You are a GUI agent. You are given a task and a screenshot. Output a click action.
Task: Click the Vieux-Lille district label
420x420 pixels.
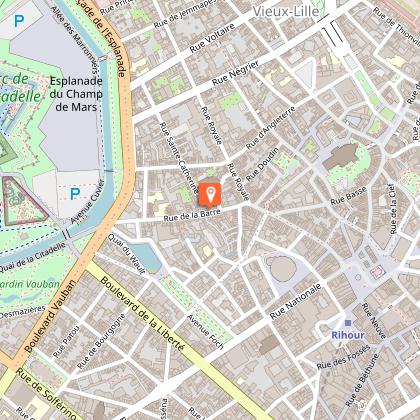(x=286, y=12)
